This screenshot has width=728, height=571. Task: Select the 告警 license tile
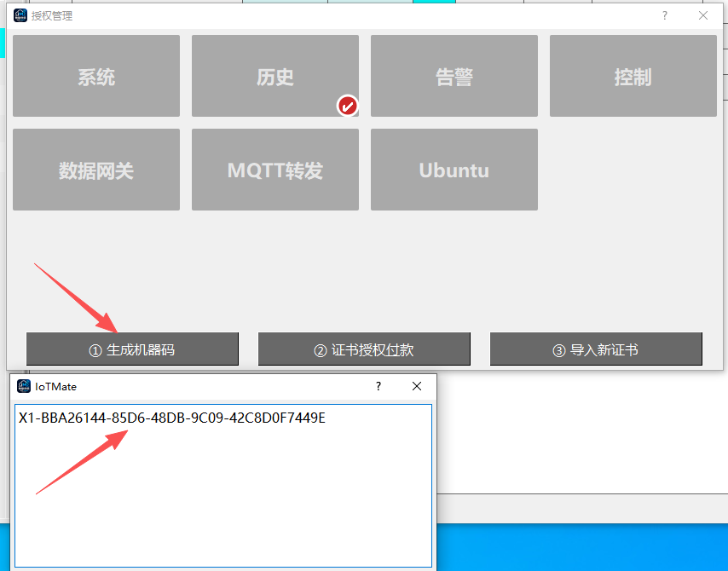click(454, 76)
